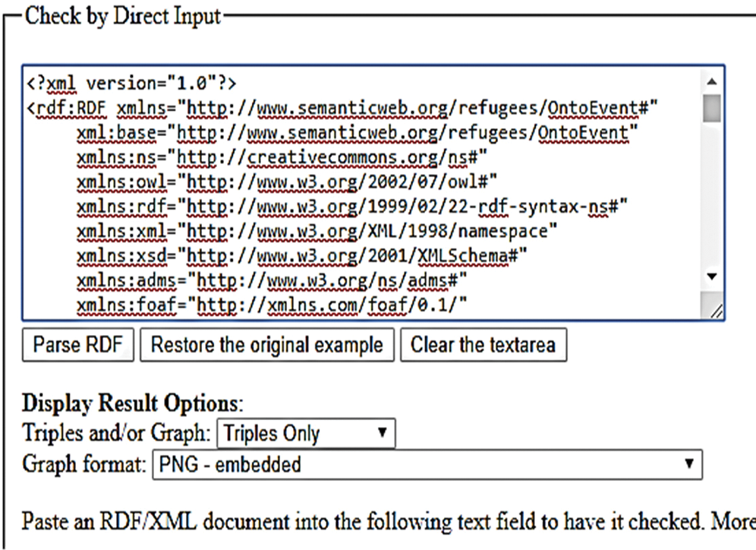Viewport: 756px width, 550px height.
Task: Open the Triples Only dropdown
Action: [306, 434]
